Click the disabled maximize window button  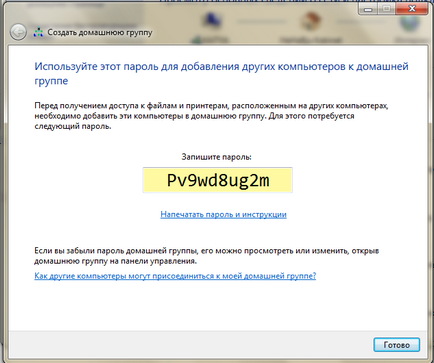[x=386, y=9]
